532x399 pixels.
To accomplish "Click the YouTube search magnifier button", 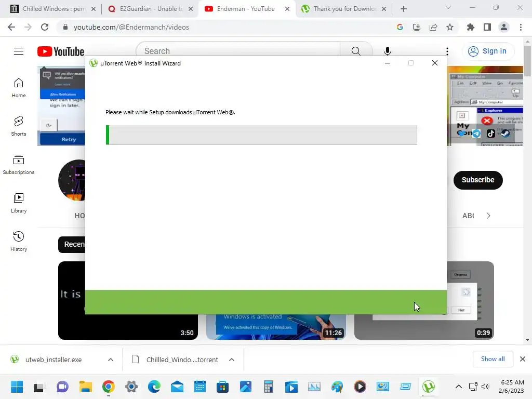I will [x=356, y=51].
